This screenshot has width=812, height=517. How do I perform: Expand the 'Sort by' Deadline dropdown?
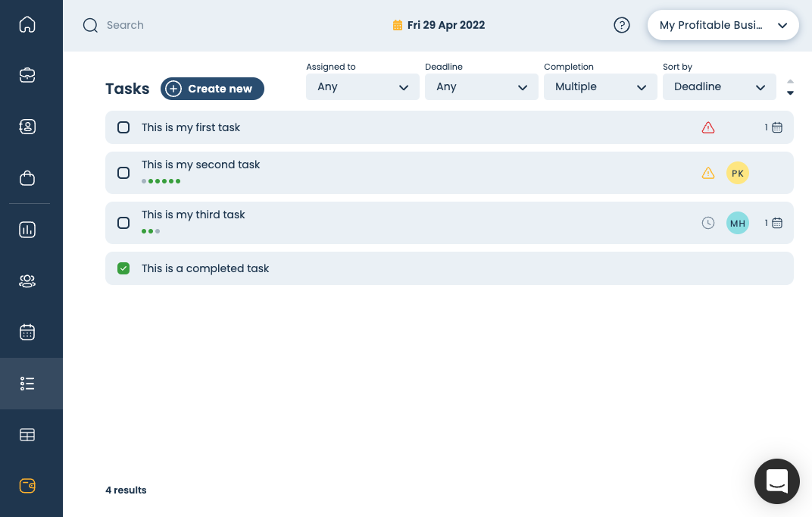(x=719, y=86)
